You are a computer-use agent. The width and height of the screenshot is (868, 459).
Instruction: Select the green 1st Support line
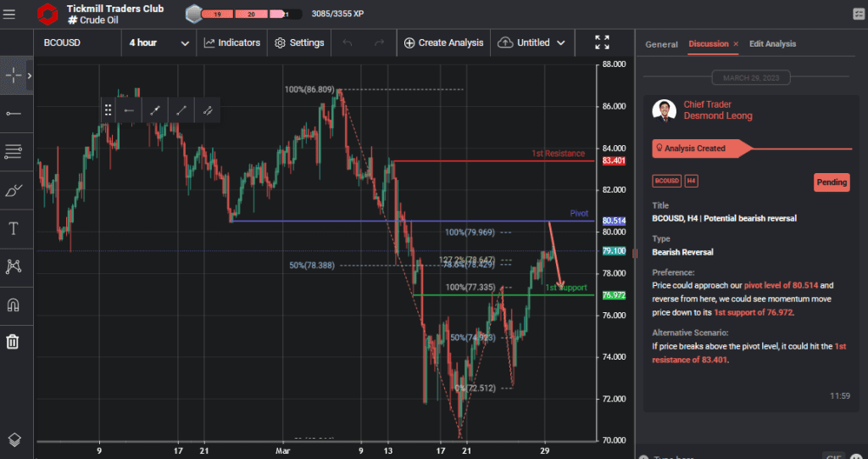(x=504, y=295)
